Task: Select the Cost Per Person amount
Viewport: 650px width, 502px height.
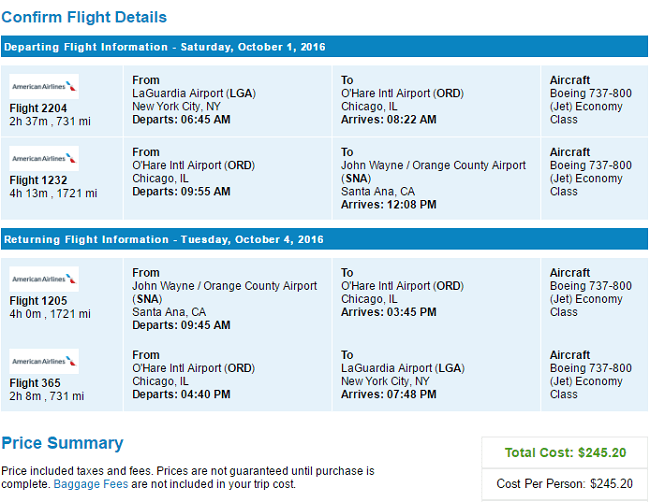Action: click(611, 484)
